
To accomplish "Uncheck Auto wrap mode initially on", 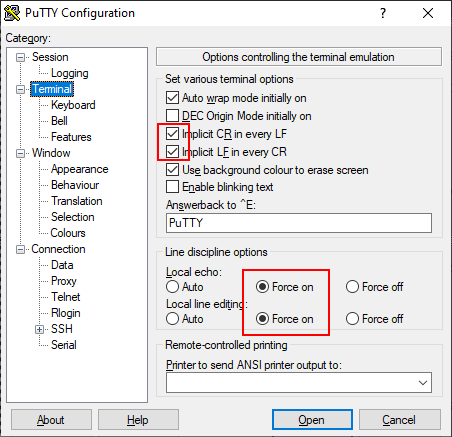I will coord(172,98).
